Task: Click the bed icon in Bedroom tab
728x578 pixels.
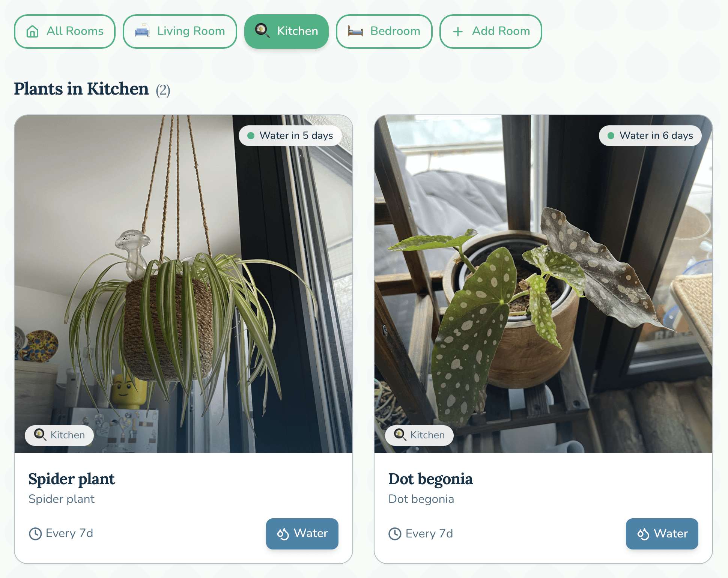Action: [x=355, y=31]
